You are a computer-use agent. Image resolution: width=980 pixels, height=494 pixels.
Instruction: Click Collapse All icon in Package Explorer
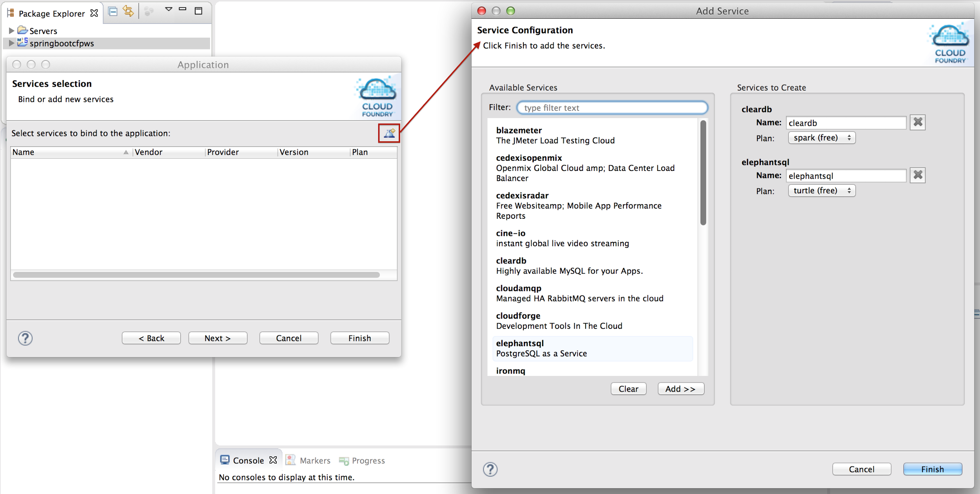click(113, 11)
